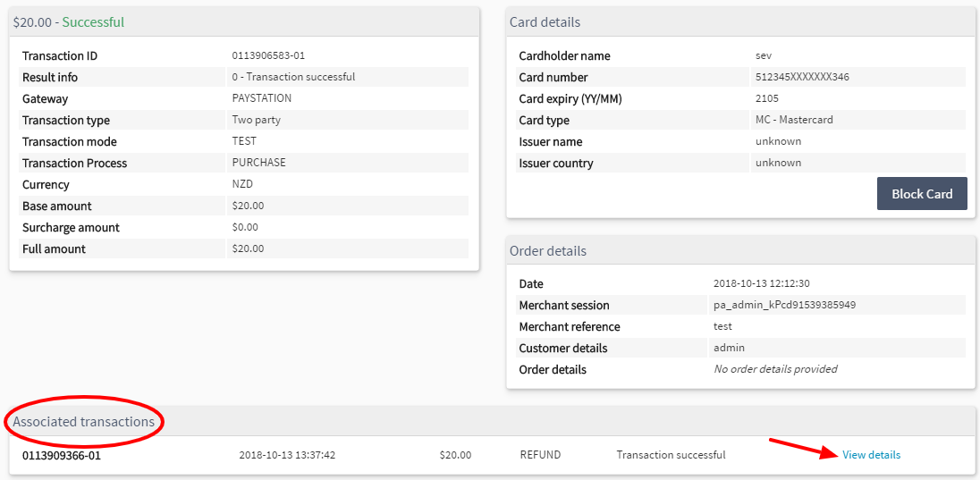Click the refund timestamp 2018-10-13 13:37:42
Viewport: 980px width, 480px height.
(x=287, y=455)
